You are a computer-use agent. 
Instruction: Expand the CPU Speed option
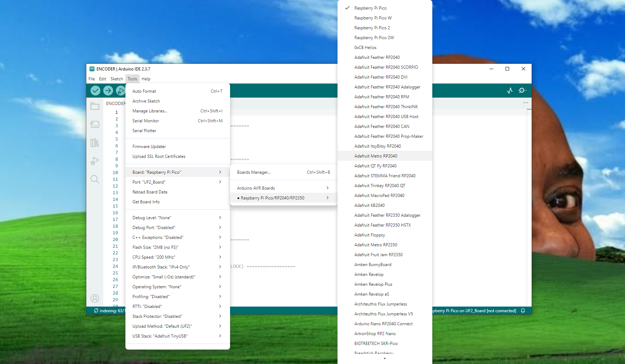click(x=178, y=257)
